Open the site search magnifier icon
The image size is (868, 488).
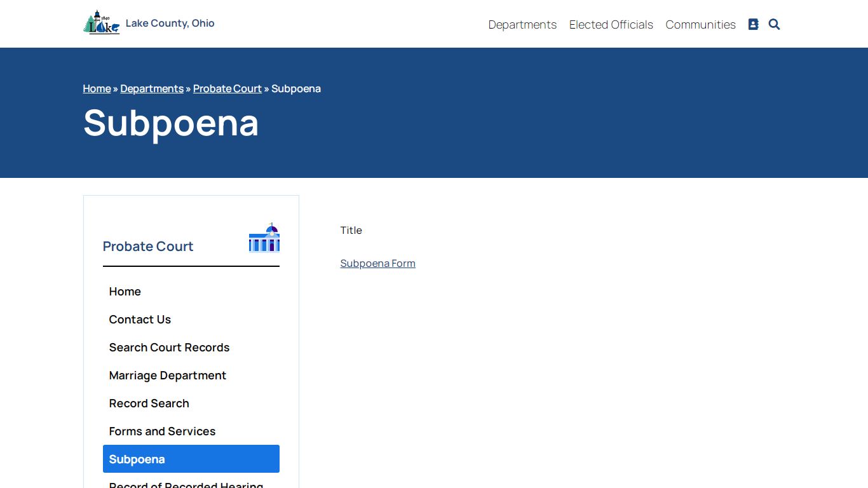pyautogui.click(x=774, y=24)
